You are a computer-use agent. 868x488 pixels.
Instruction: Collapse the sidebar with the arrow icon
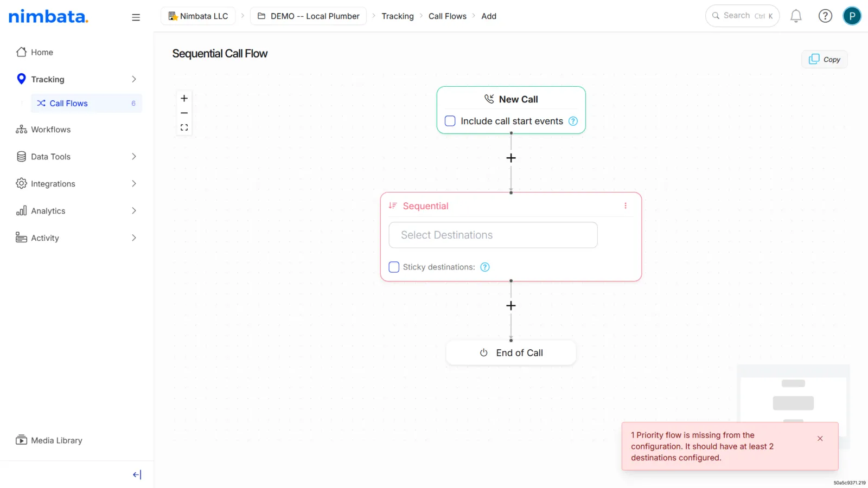[x=137, y=474]
